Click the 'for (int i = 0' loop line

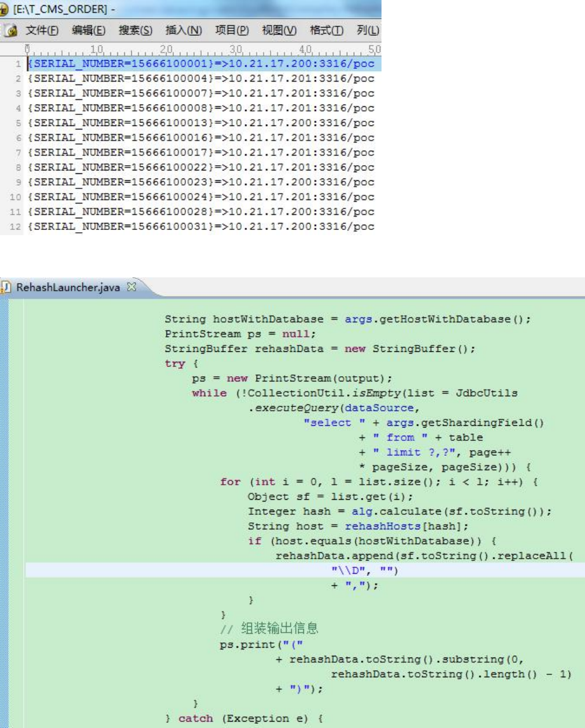click(x=379, y=482)
